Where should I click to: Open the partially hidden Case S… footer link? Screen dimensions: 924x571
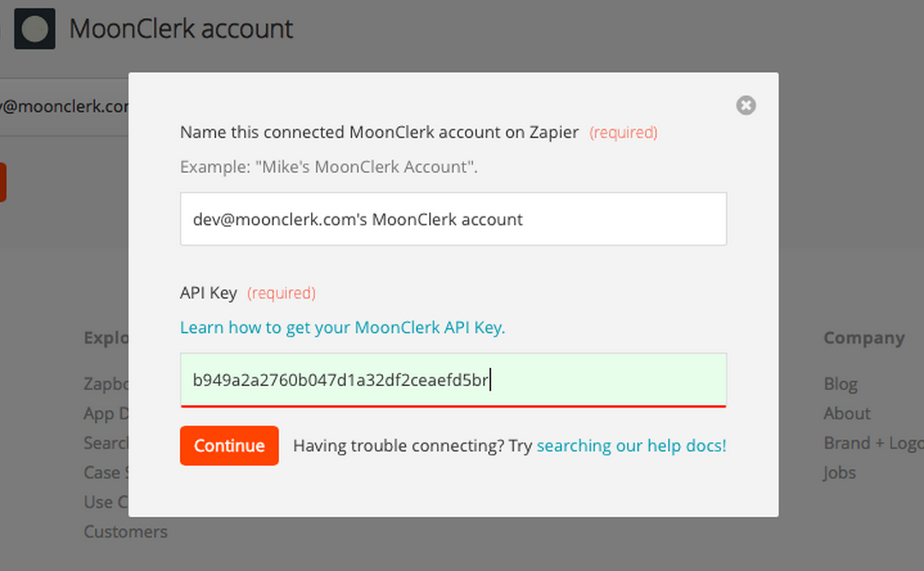(x=106, y=472)
